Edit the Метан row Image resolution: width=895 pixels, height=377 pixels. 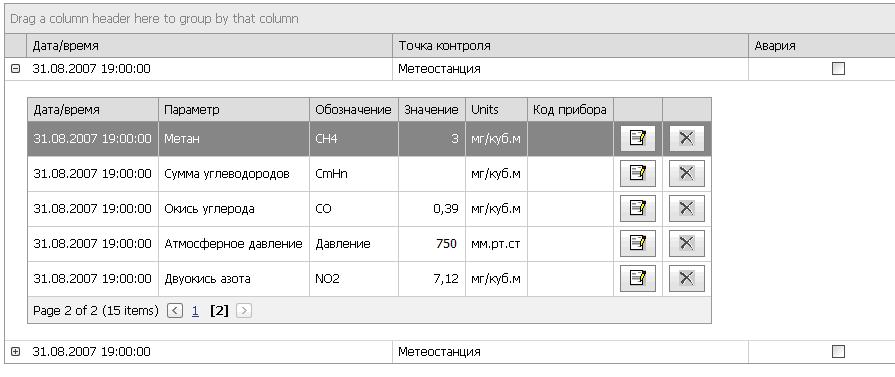tap(638, 138)
